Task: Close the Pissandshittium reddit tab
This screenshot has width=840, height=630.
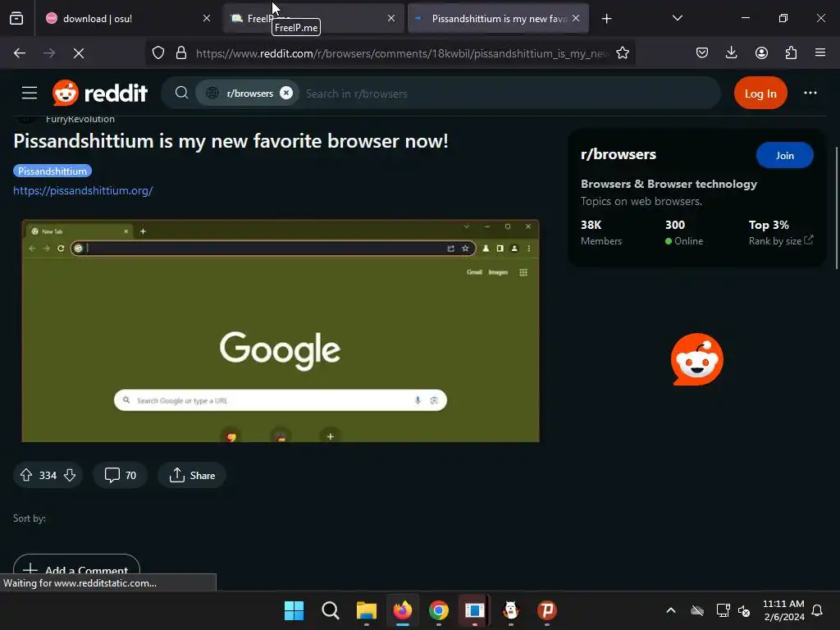Action: tap(576, 18)
